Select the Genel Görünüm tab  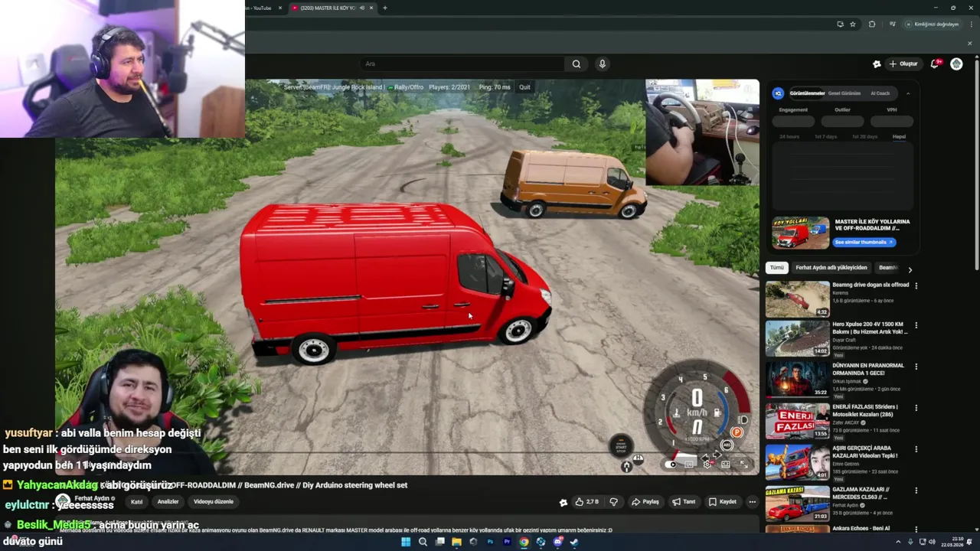click(x=844, y=93)
